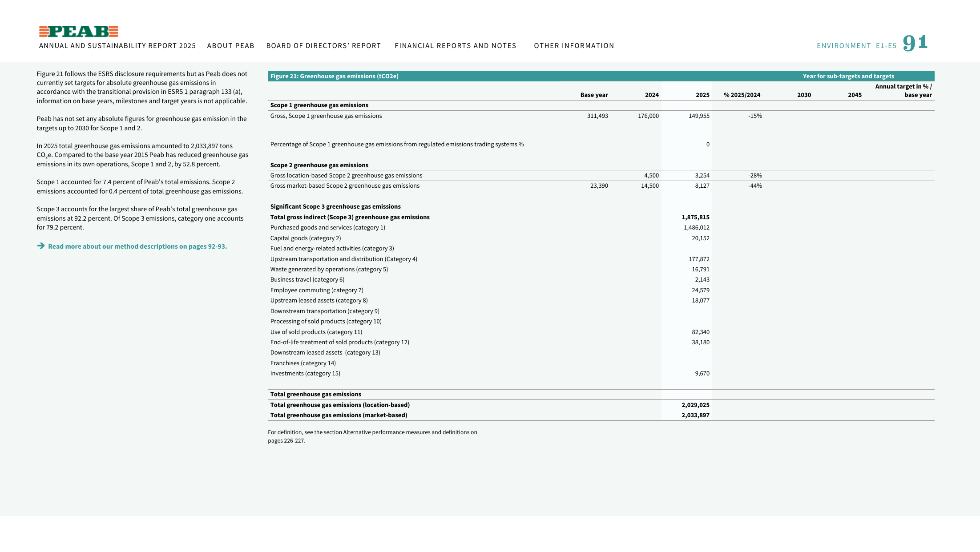Screen dimensions: 980x552
Task: Click Downstream leased assets (category 13) label
Action: 325,352
